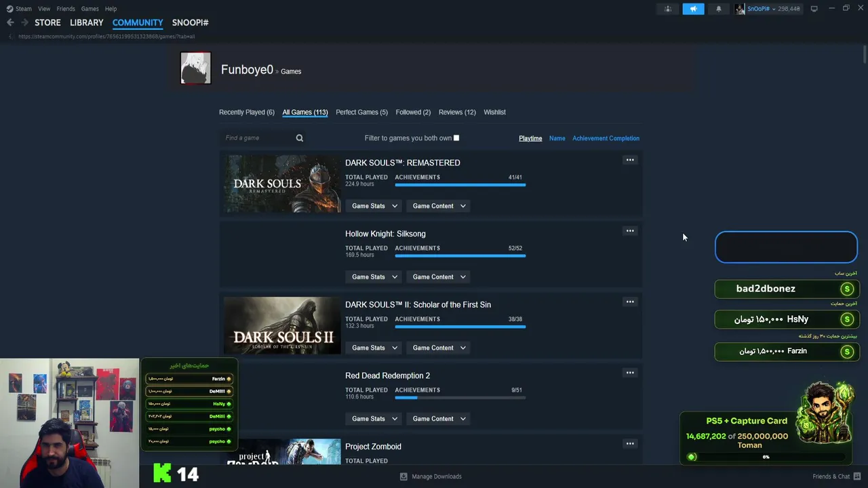Open the three-dot menu for Hollow Knight: Silksong
The width and height of the screenshot is (868, 488).
click(x=630, y=231)
